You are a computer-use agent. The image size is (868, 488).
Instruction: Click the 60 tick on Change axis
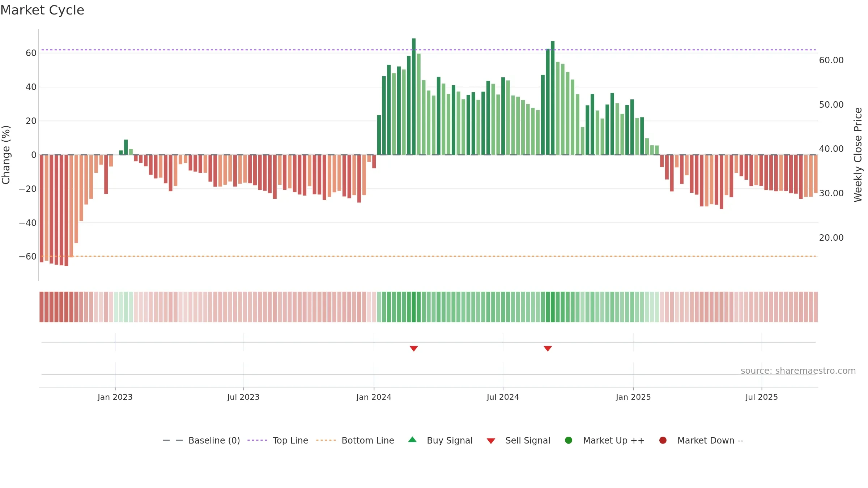[x=31, y=53]
